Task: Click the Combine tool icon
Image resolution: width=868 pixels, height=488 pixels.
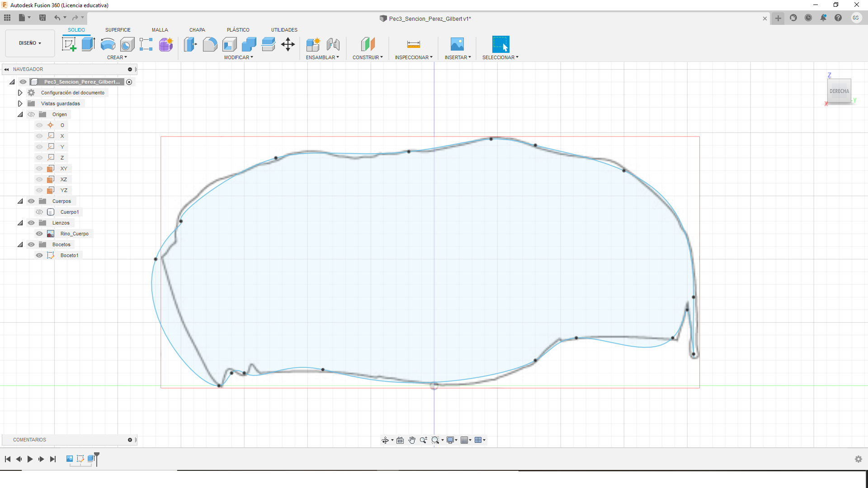Action: tap(249, 44)
